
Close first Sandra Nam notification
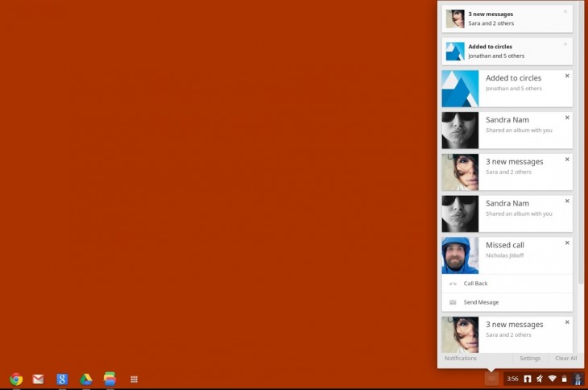click(x=567, y=118)
